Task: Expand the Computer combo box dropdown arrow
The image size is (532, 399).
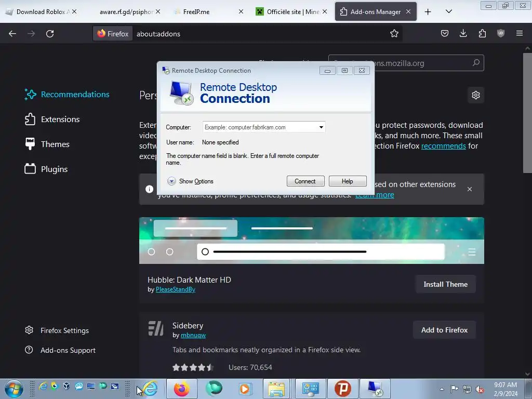Action: [x=321, y=127]
